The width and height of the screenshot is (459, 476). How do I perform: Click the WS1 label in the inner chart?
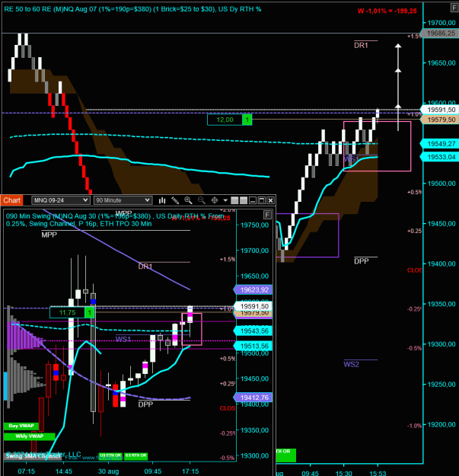pos(123,339)
